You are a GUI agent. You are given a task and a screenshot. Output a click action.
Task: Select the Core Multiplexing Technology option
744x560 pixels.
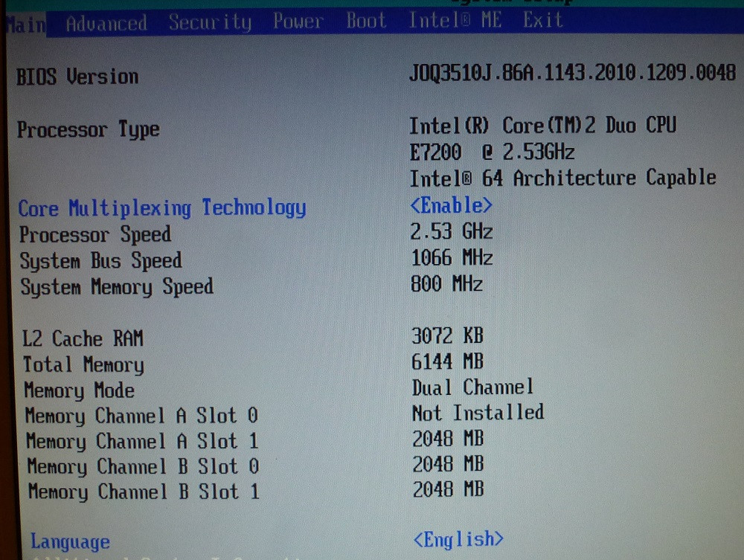[x=161, y=208]
